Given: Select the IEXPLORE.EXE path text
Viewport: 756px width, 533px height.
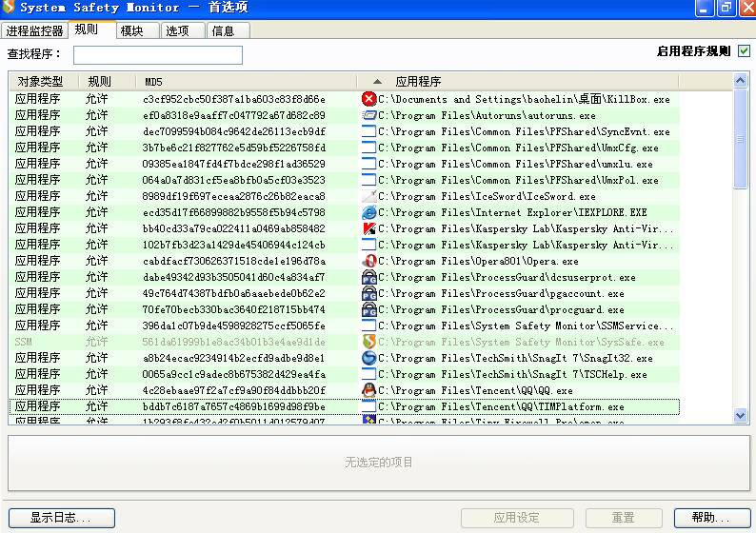Looking at the screenshot, I should click(x=512, y=212).
